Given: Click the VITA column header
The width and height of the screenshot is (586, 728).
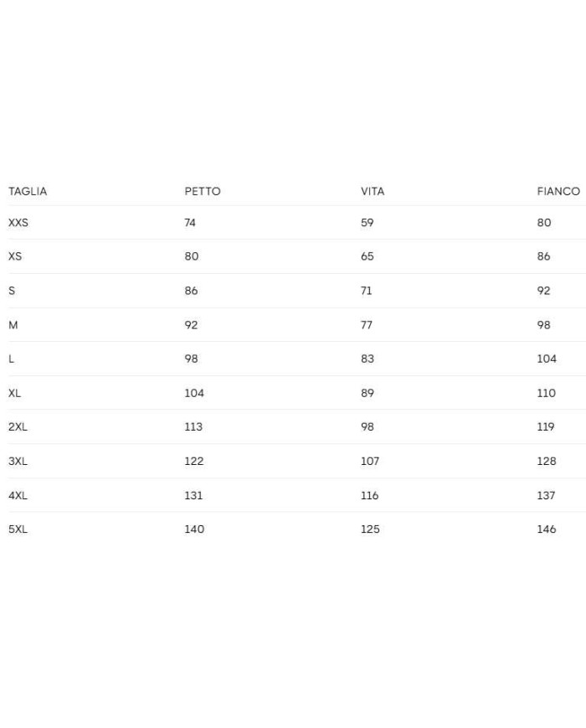Looking at the screenshot, I should pyautogui.click(x=373, y=191).
